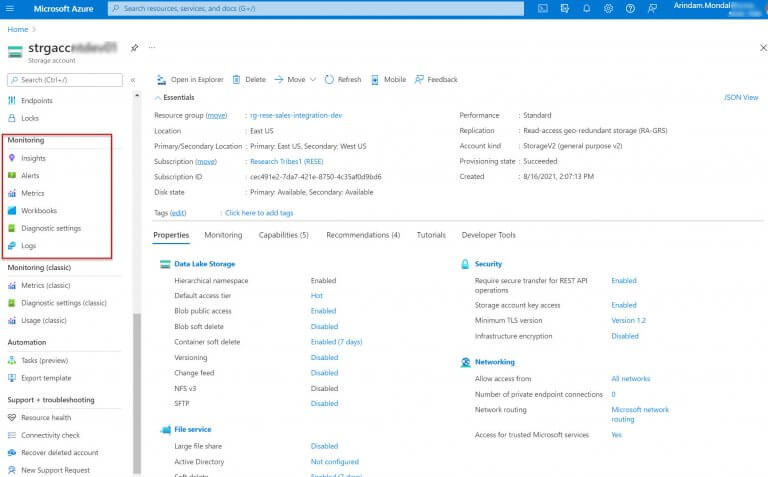The image size is (768, 477).
Task: Open the File service heading link
Action: pyautogui.click(x=192, y=429)
